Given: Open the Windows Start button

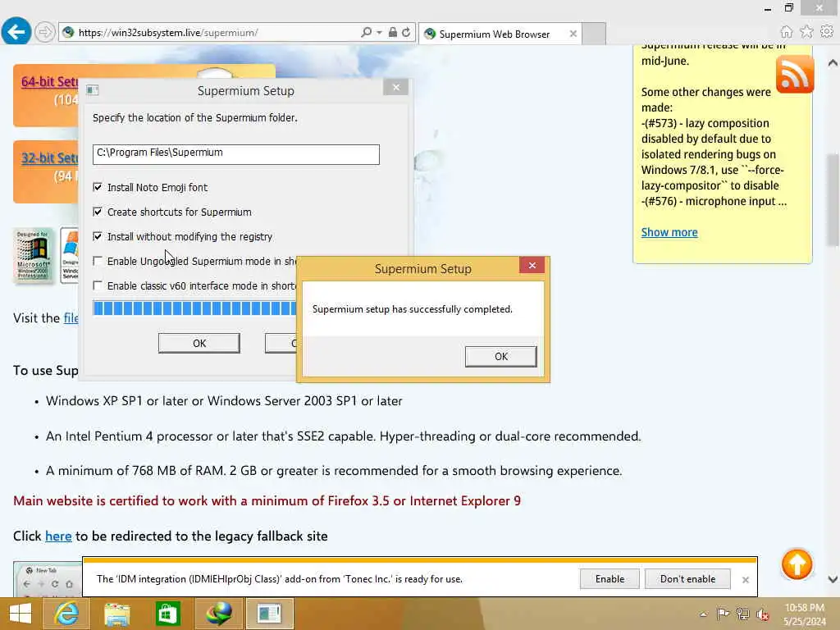Looking at the screenshot, I should tap(20, 614).
